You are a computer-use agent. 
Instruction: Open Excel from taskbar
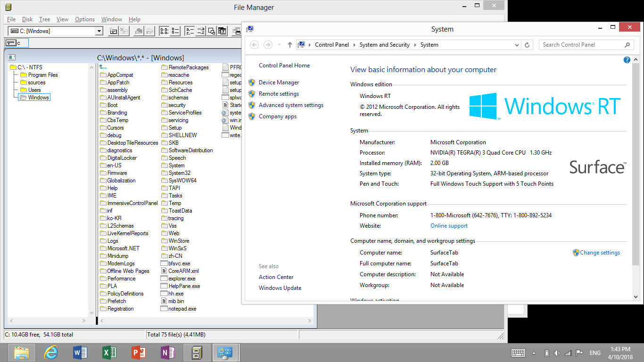pos(109,353)
